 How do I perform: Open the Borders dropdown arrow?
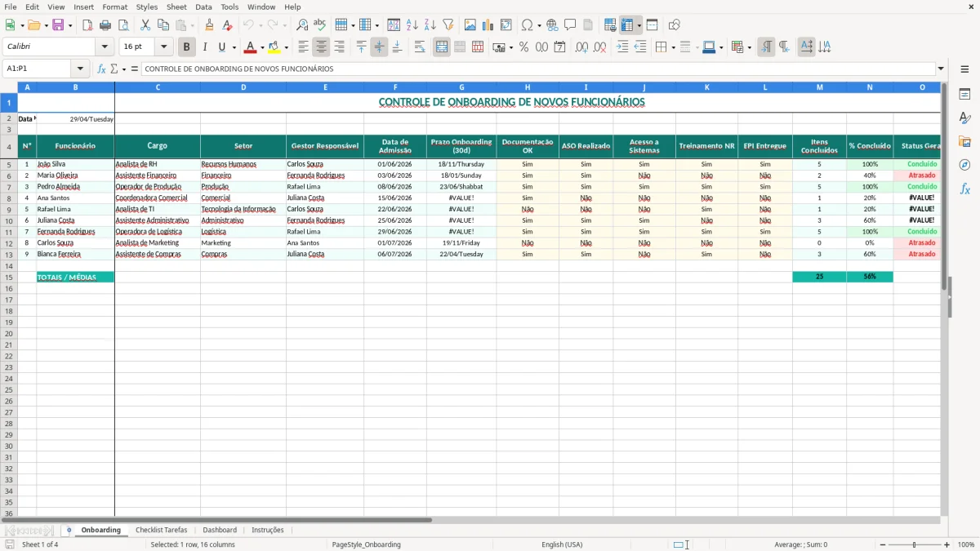673,47
